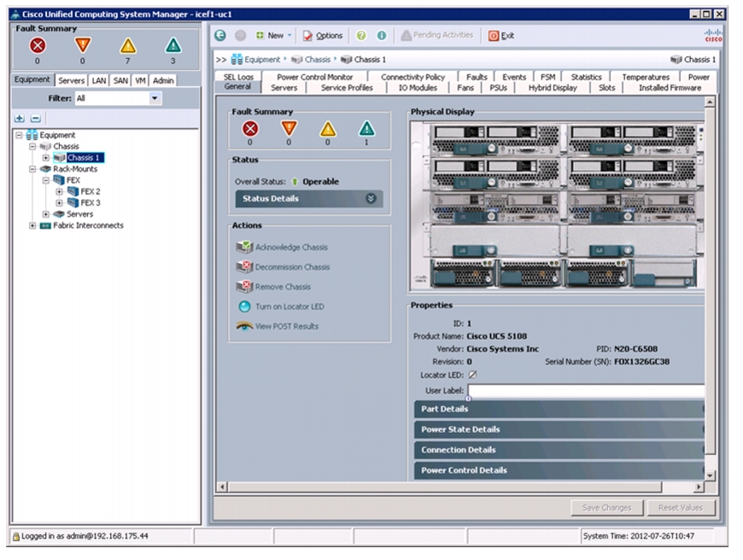
Task: Expand the Connection Details section
Action: point(559,450)
